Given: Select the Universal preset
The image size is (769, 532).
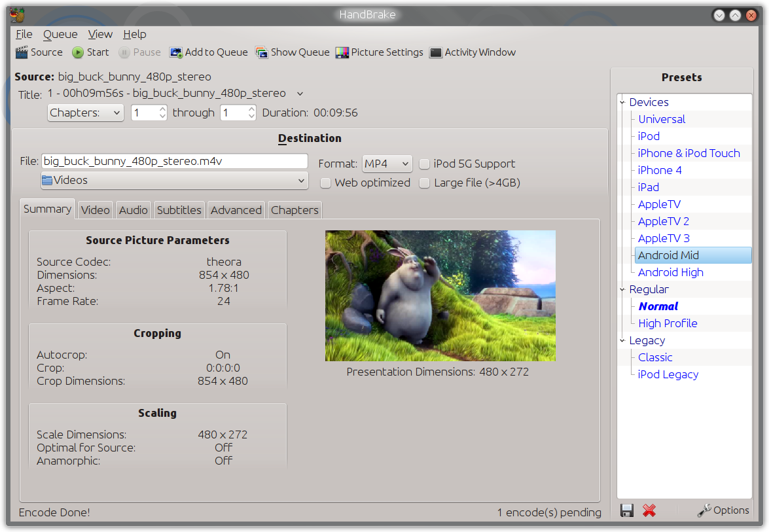Looking at the screenshot, I should click(x=662, y=119).
